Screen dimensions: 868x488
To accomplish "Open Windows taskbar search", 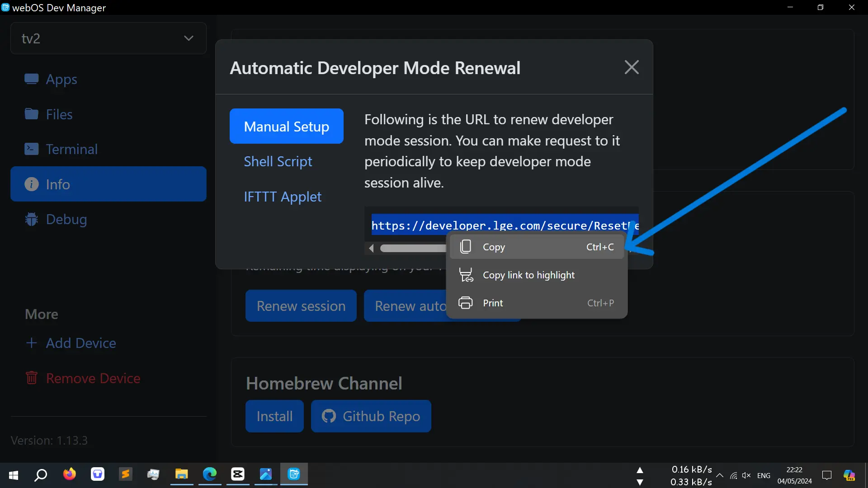I will coord(41,475).
